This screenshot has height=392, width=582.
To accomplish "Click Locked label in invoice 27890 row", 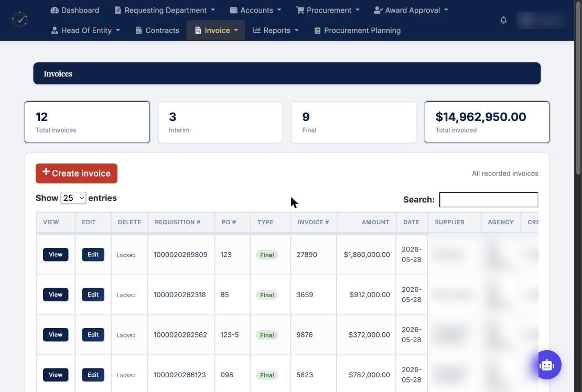I will (126, 255).
